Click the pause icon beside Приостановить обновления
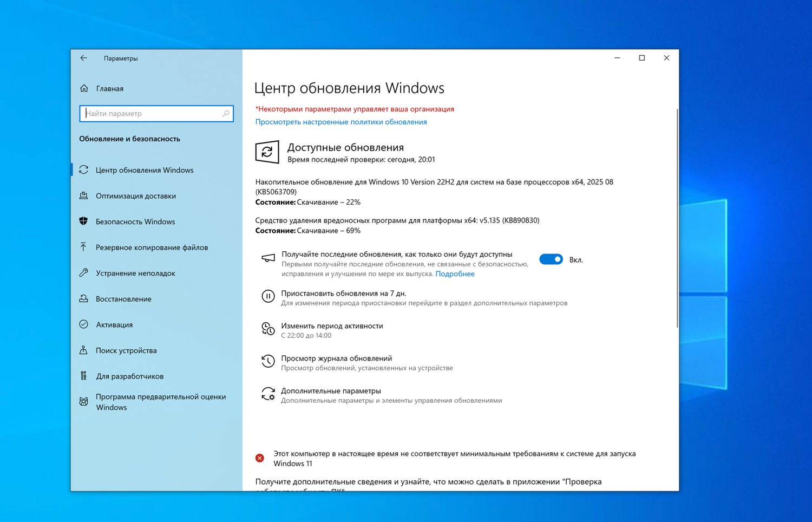This screenshot has height=522, width=812. [268, 296]
